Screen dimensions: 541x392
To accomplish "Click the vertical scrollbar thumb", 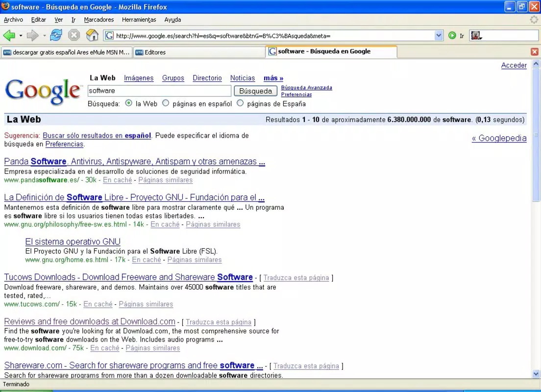I will pos(536,135).
